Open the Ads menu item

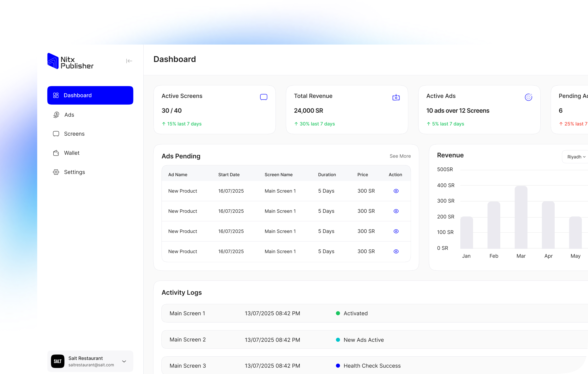click(x=69, y=115)
